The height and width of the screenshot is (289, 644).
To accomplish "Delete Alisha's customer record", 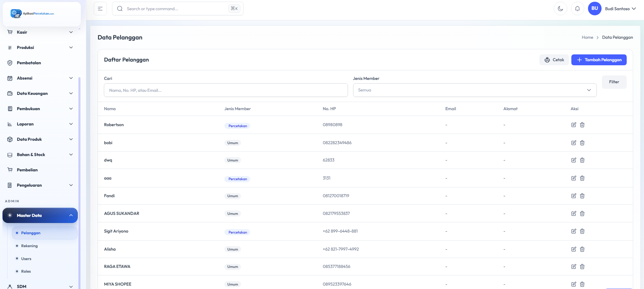I will pyautogui.click(x=582, y=249).
